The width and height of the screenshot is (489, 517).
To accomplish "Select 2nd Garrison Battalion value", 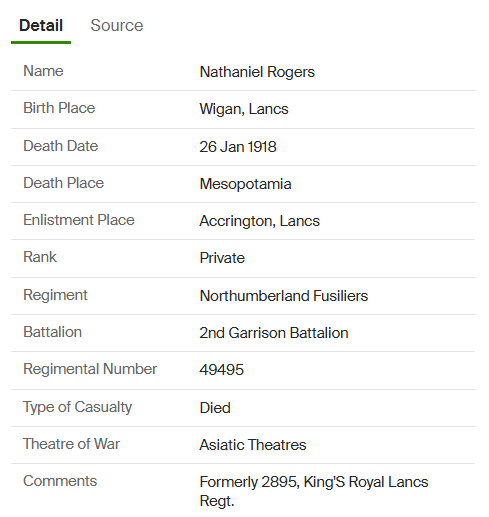I will point(274,333).
